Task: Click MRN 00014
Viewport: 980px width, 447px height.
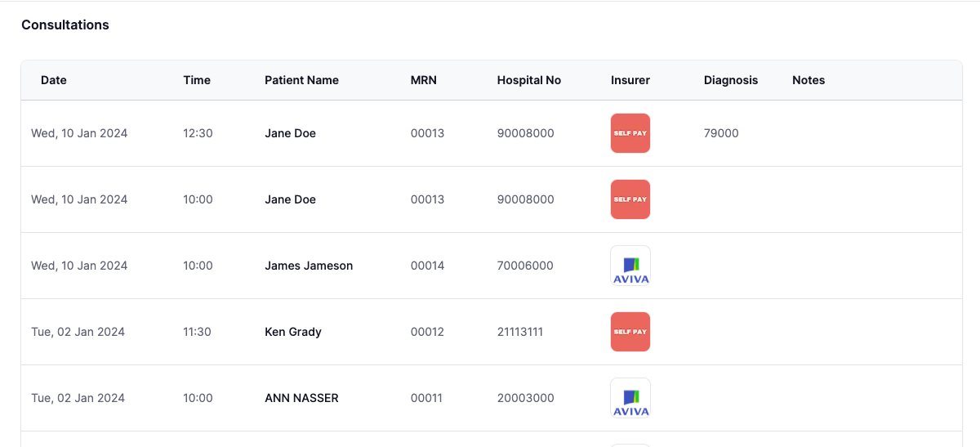Action: coord(427,266)
